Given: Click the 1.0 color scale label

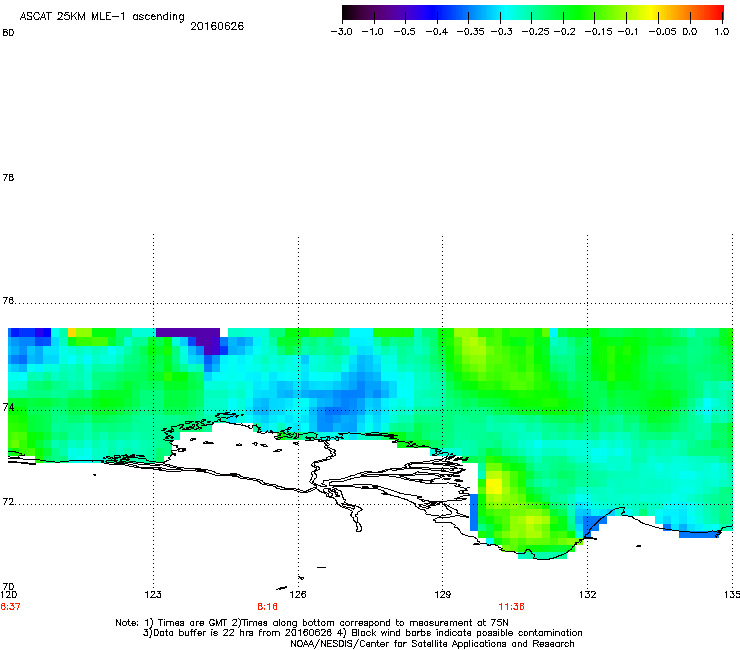Looking at the screenshot, I should pos(722,32).
